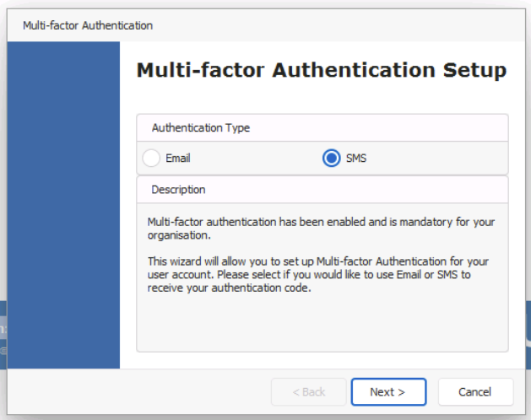Click the blue wizard side panel
The height and width of the screenshot is (420, 531).
pos(63,205)
